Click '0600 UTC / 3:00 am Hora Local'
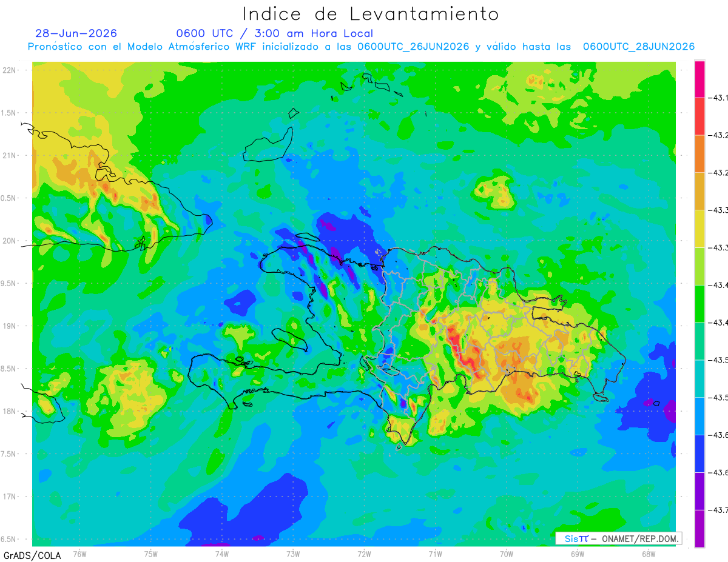The width and height of the screenshot is (728, 562). pos(275,33)
